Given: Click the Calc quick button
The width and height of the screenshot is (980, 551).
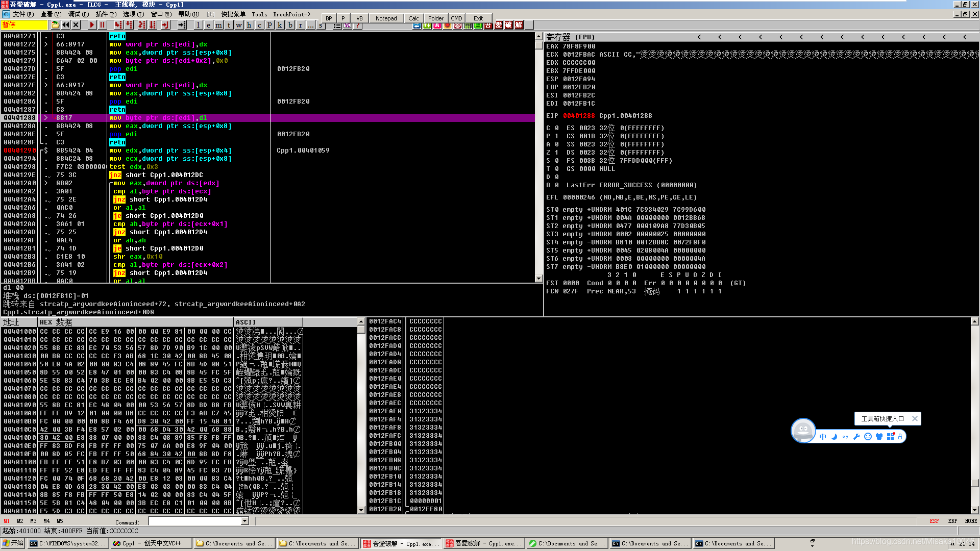Looking at the screenshot, I should 413,18.
